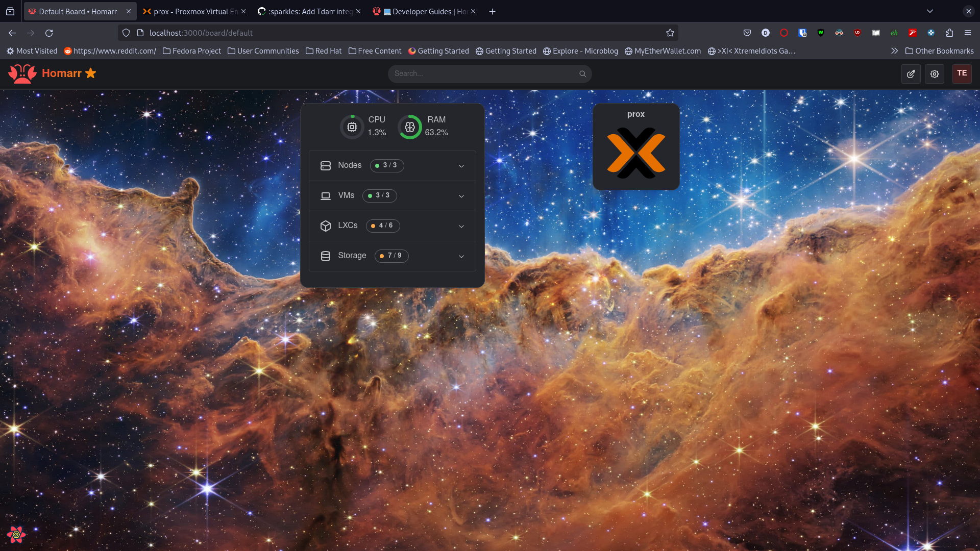980x551 pixels.
Task: Click the LXCs cube icon
Action: (x=326, y=226)
